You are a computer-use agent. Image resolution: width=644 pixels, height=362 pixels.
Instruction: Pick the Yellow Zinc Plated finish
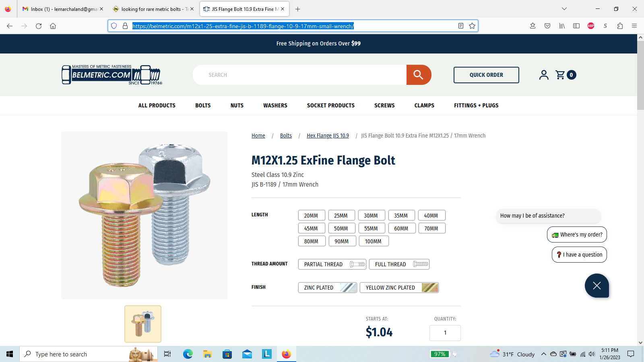pos(399,288)
